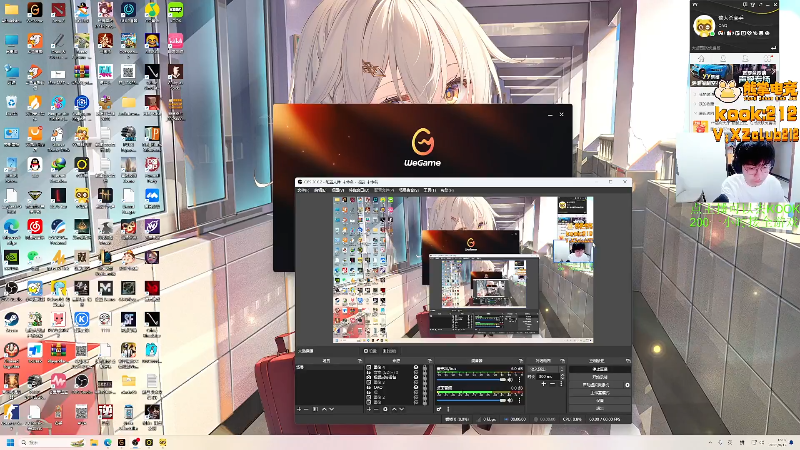800x450 pixels.
Task: Toggle visibility of the second source row
Action: tap(416, 372)
